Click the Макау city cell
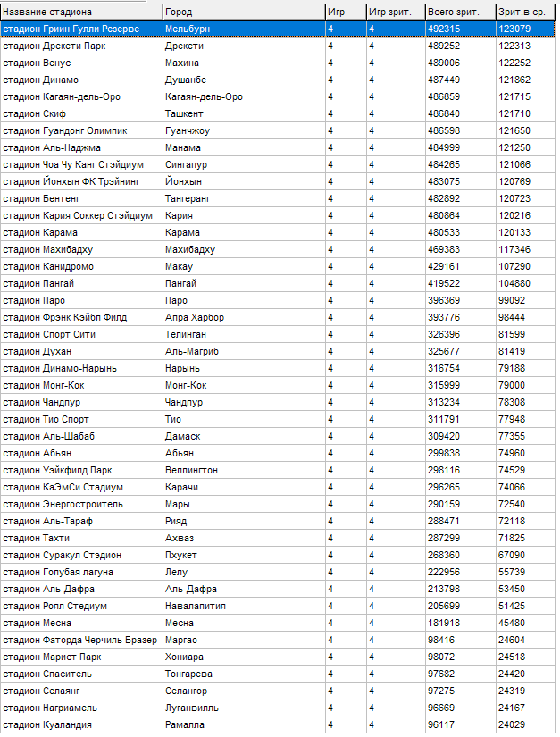The width and height of the screenshot is (560, 737). pos(179,266)
